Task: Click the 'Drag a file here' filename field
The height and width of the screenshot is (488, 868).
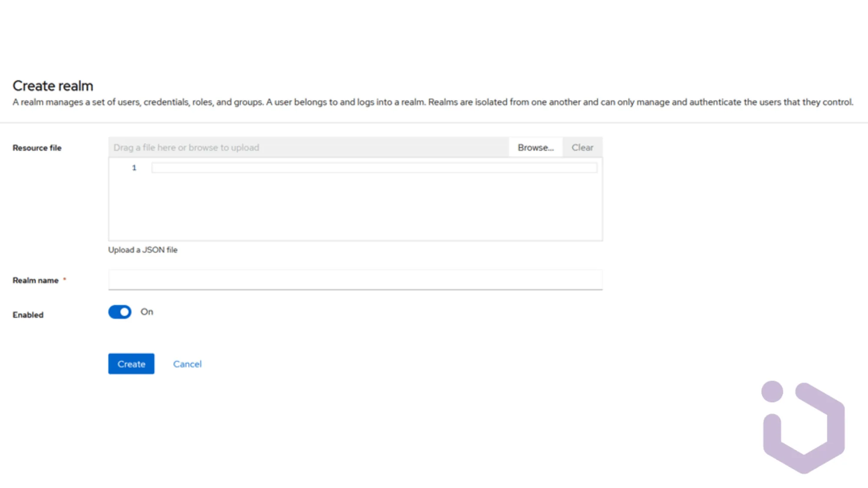Action: (309, 147)
